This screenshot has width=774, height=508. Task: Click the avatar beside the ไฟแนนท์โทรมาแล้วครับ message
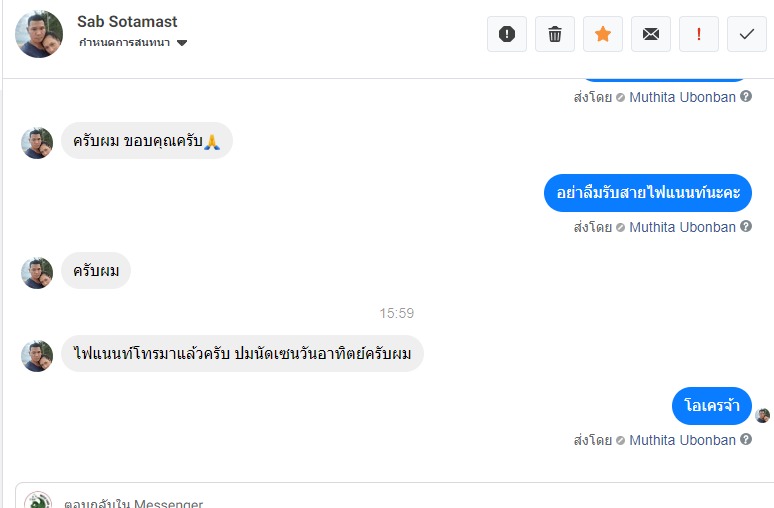click(37, 356)
